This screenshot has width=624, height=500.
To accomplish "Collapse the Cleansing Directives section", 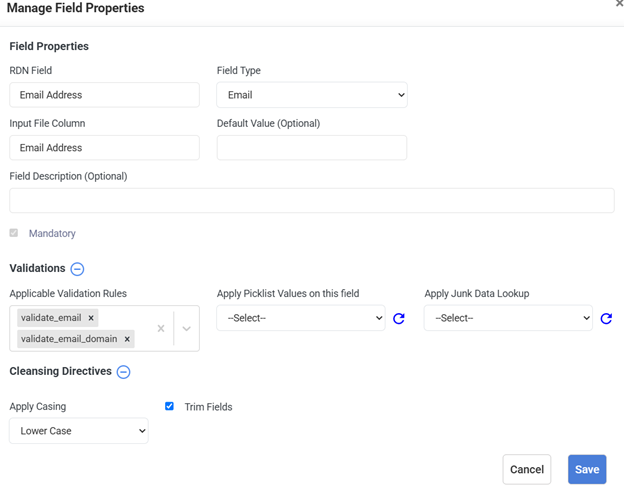I will tap(123, 372).
